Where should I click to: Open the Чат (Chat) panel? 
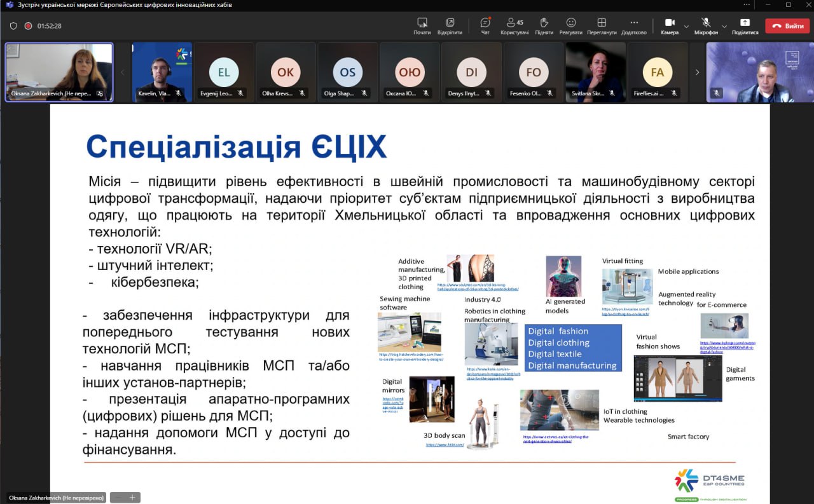click(x=485, y=25)
